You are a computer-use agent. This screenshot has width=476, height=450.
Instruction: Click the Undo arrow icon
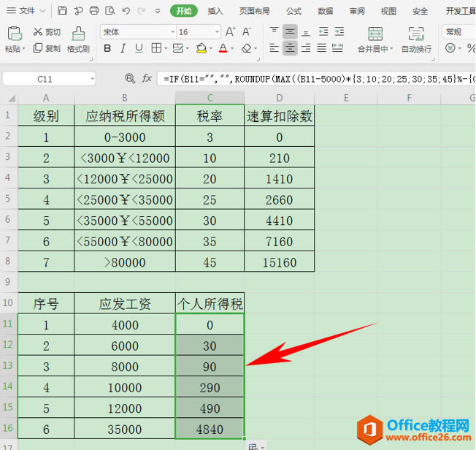(126, 11)
